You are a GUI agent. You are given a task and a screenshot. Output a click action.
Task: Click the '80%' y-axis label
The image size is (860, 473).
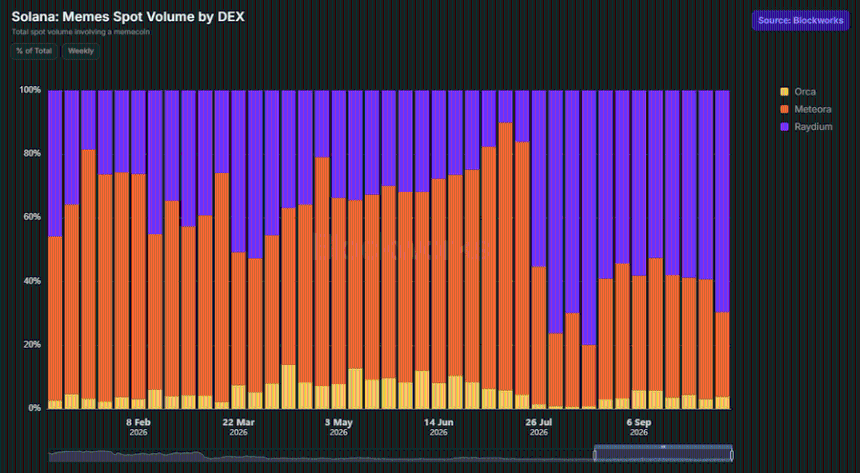[x=32, y=153]
